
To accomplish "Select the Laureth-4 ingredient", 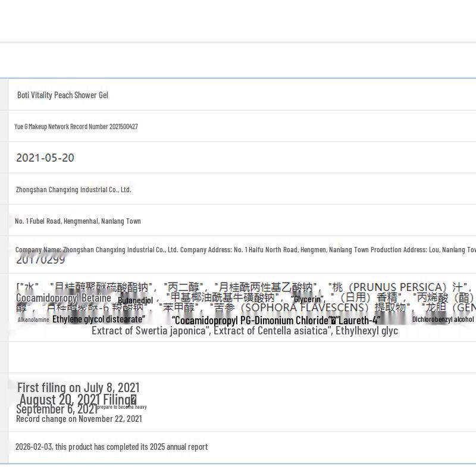I will click(358, 320).
